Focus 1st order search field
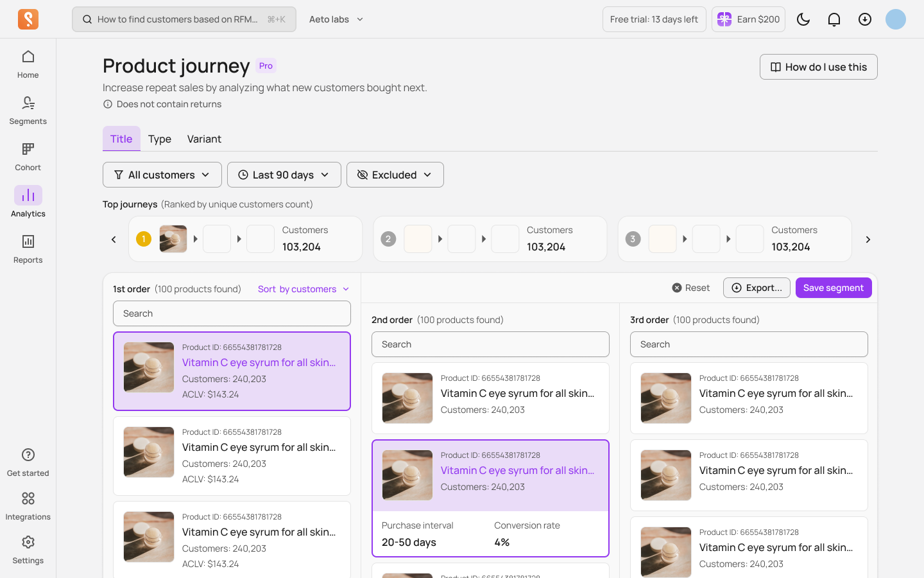The height and width of the screenshot is (578, 924). point(232,313)
